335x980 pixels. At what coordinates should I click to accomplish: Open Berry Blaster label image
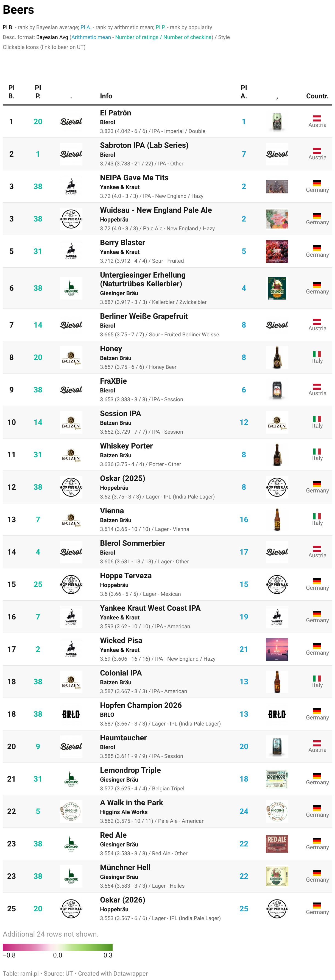[277, 251]
